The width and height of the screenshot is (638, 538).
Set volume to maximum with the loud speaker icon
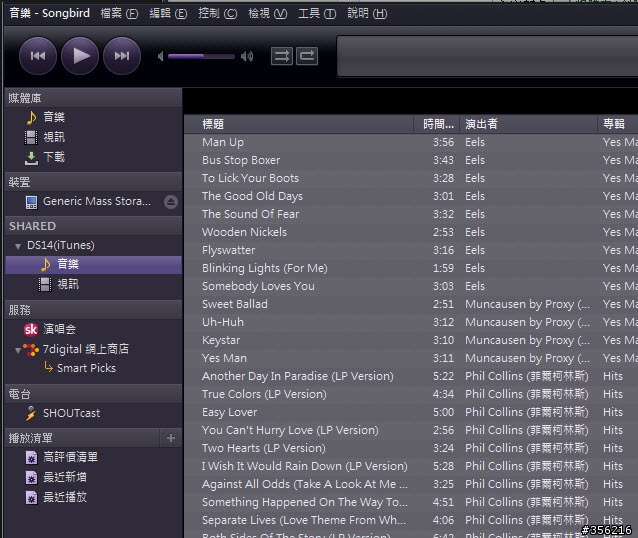[x=247, y=56]
